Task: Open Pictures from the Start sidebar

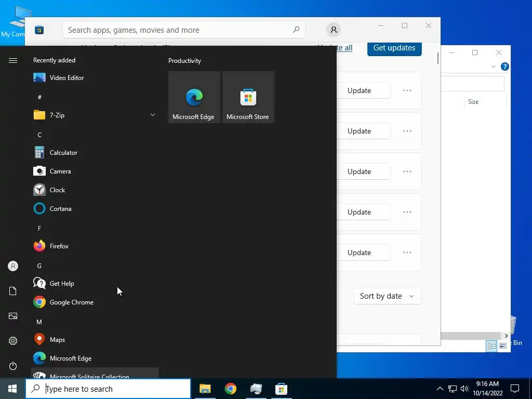Action: [x=13, y=316]
